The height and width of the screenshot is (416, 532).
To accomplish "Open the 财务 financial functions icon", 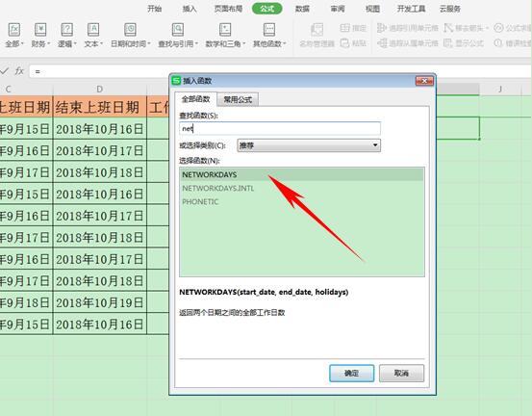I will (x=40, y=30).
